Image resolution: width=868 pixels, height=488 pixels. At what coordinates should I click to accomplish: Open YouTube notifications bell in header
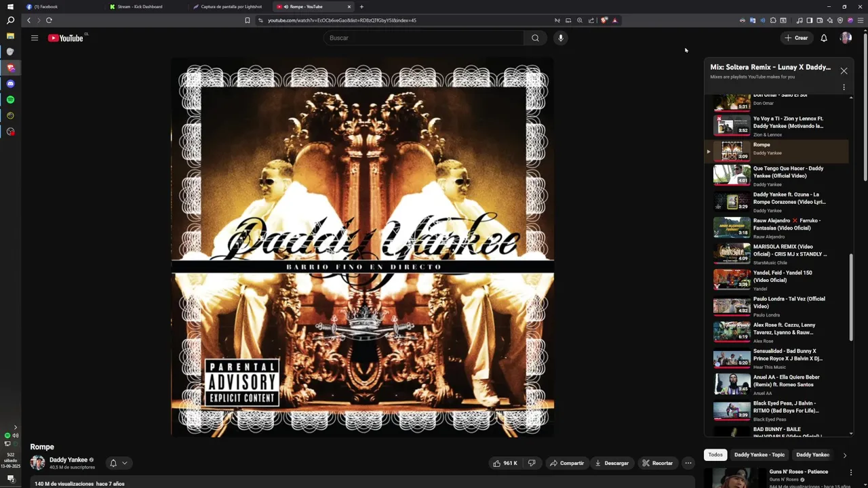tap(824, 38)
